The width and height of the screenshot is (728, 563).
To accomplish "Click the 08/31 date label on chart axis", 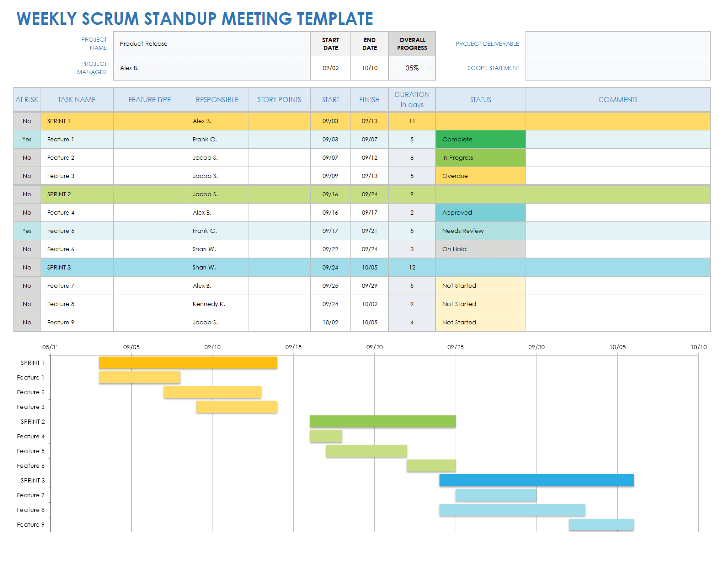I will point(50,347).
